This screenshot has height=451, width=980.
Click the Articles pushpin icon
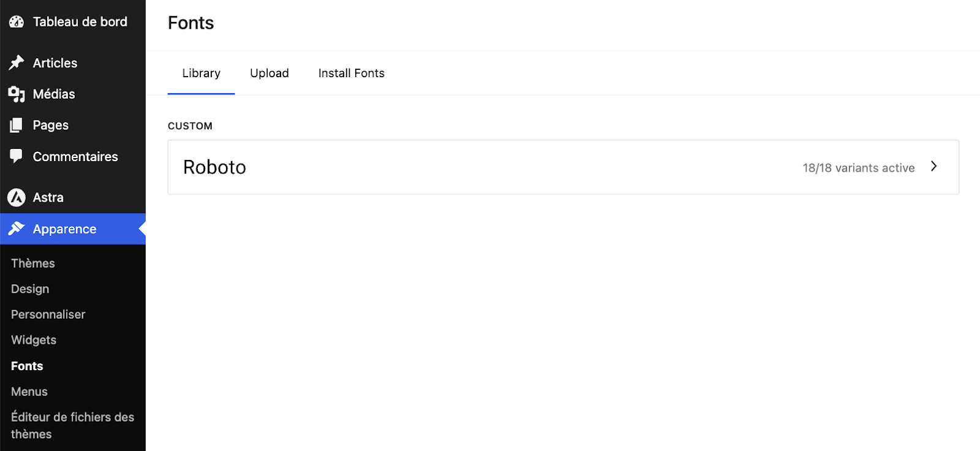click(17, 63)
